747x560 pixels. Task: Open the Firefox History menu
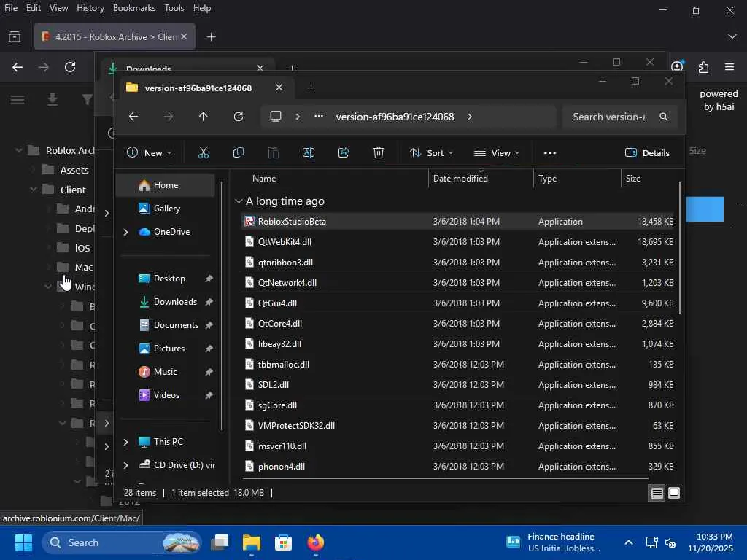[90, 8]
